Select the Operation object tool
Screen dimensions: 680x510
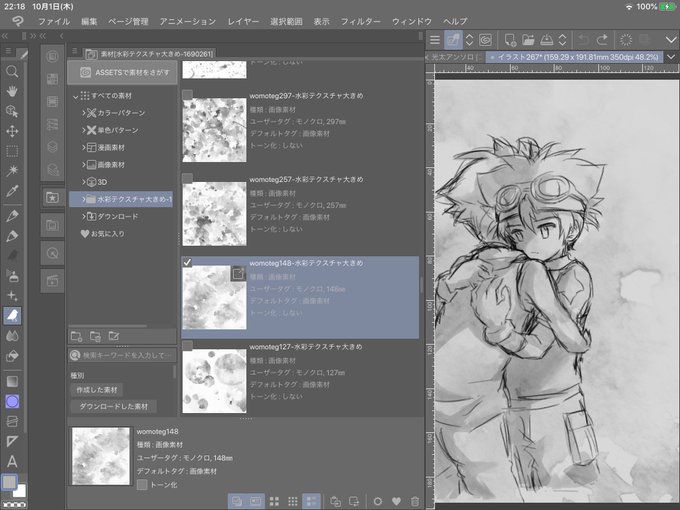[x=12, y=111]
